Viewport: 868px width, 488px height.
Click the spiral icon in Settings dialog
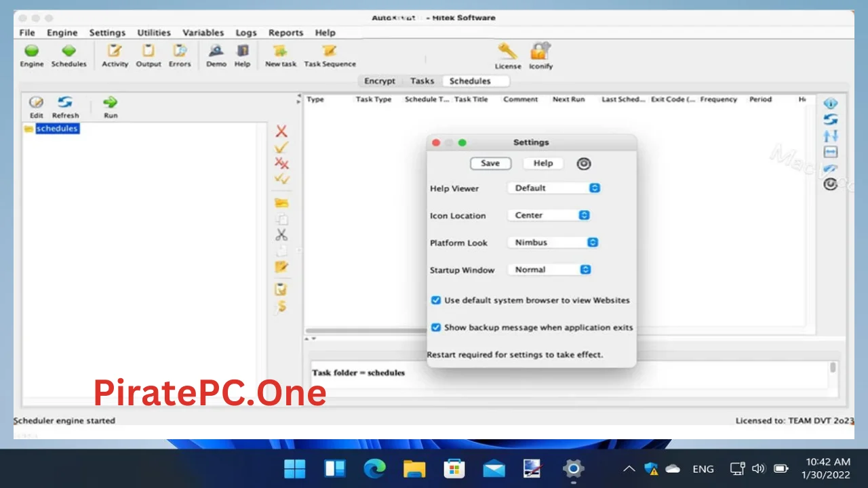click(x=583, y=163)
